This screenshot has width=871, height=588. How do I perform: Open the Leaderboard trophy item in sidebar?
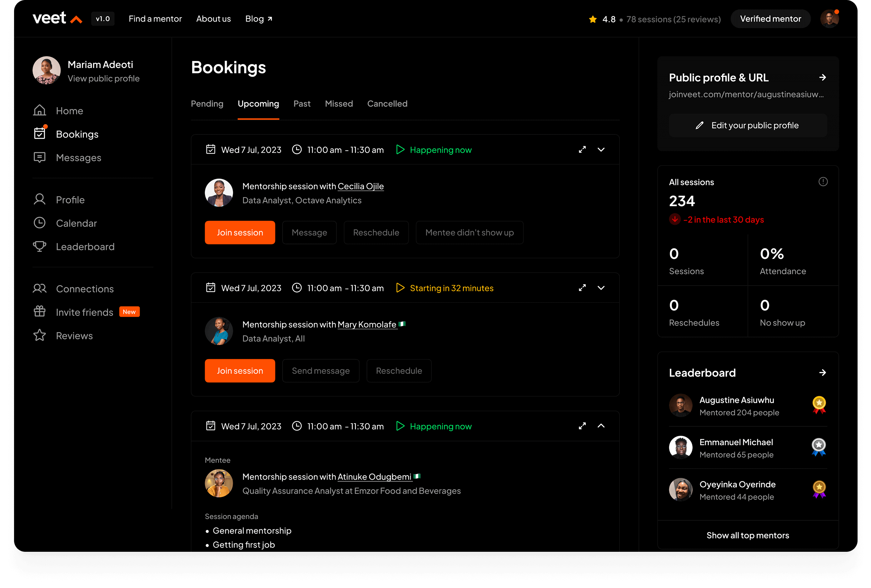(x=85, y=247)
